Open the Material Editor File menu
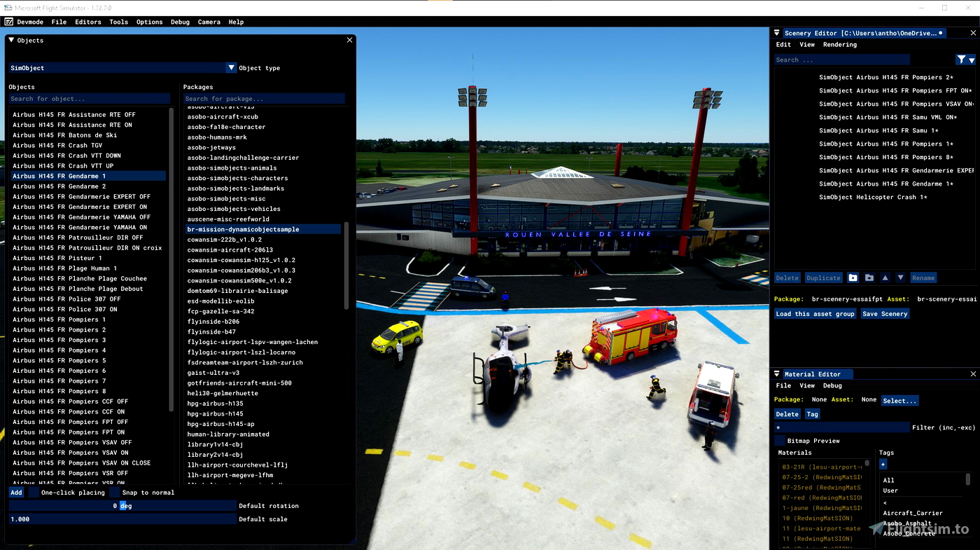Viewport: 980px width, 550px height. (784, 385)
